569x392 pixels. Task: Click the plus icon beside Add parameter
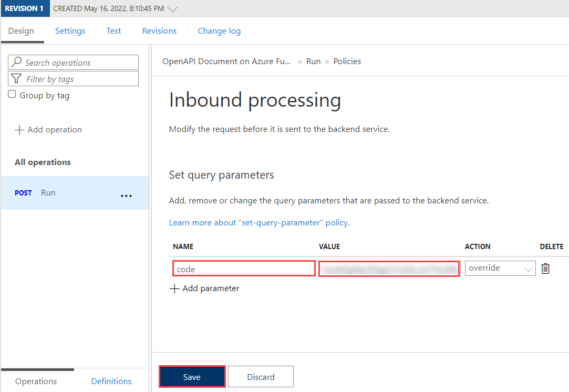coord(174,288)
